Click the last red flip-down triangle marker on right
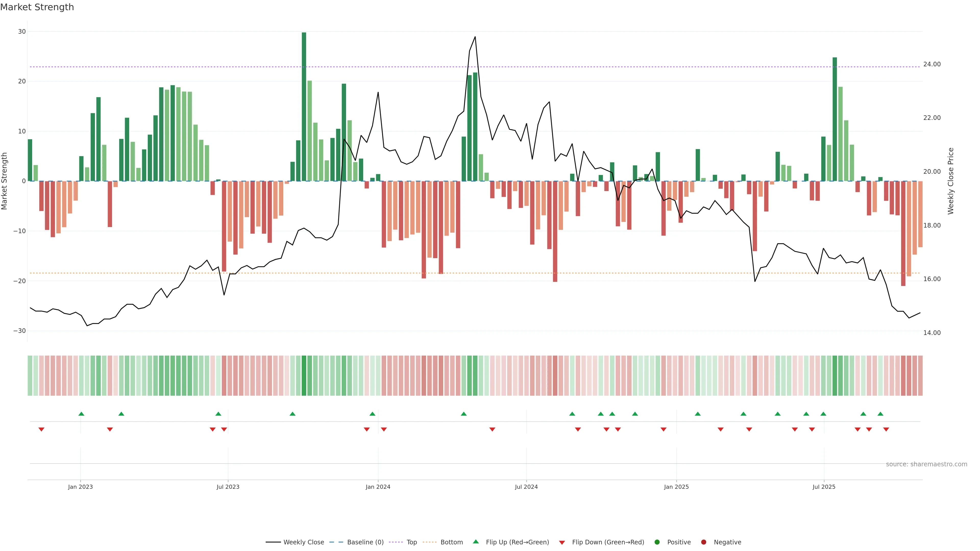 (886, 429)
